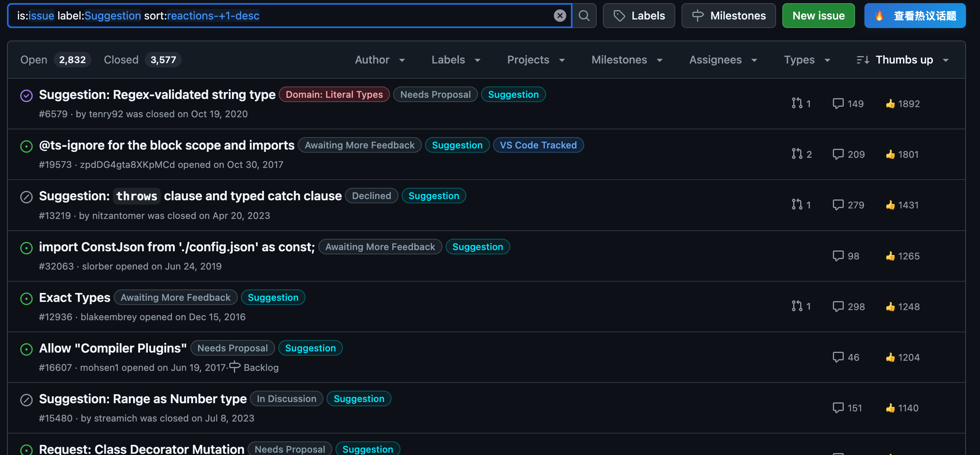Show Closed issues 3,577 filter
Image resolution: width=980 pixels, height=455 pixels.
pyautogui.click(x=142, y=60)
